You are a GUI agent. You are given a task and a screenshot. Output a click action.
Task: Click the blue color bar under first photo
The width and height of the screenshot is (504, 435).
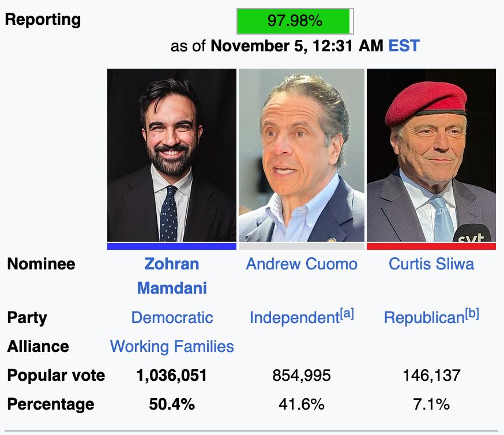[172, 246]
